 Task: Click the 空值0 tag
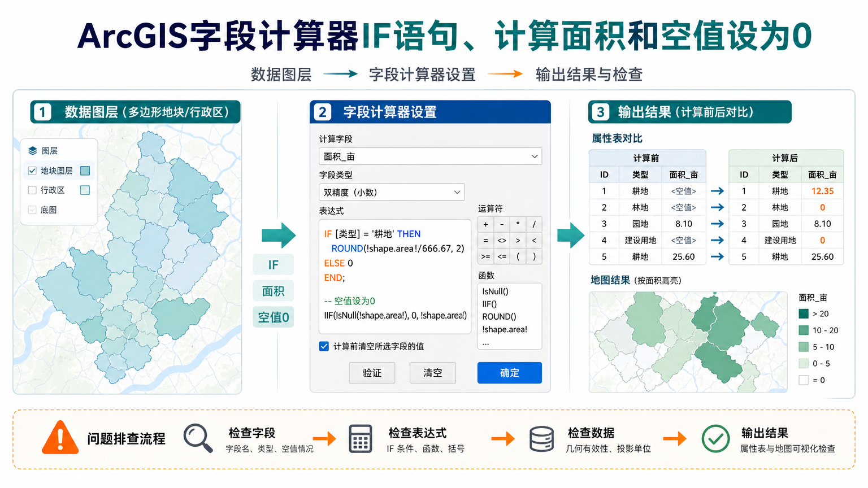[x=274, y=317]
